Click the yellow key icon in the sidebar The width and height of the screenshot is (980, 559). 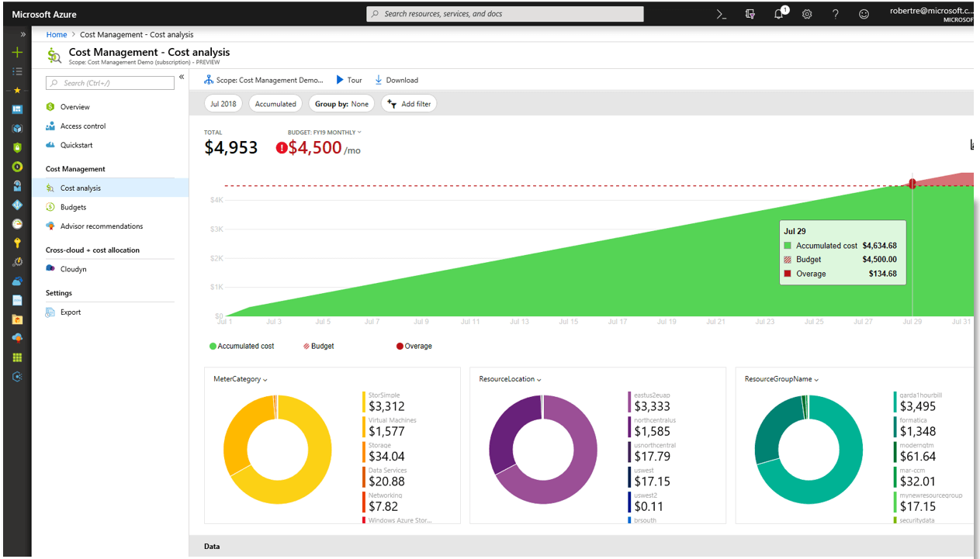(17, 243)
